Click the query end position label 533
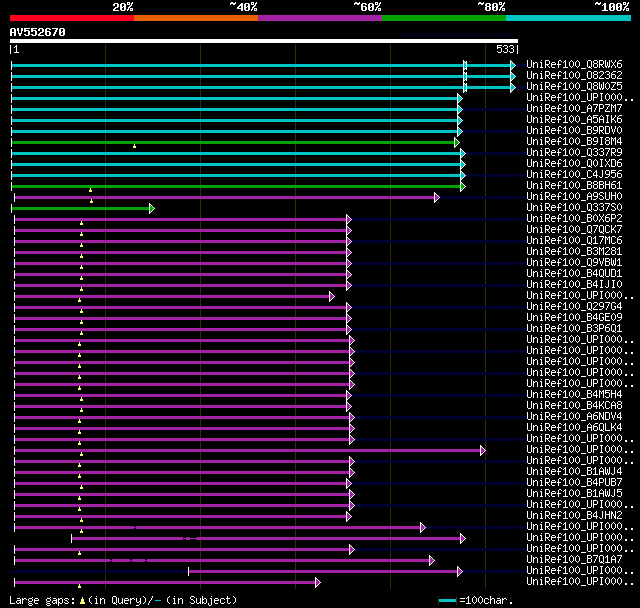The width and height of the screenshot is (640, 608). [x=505, y=49]
